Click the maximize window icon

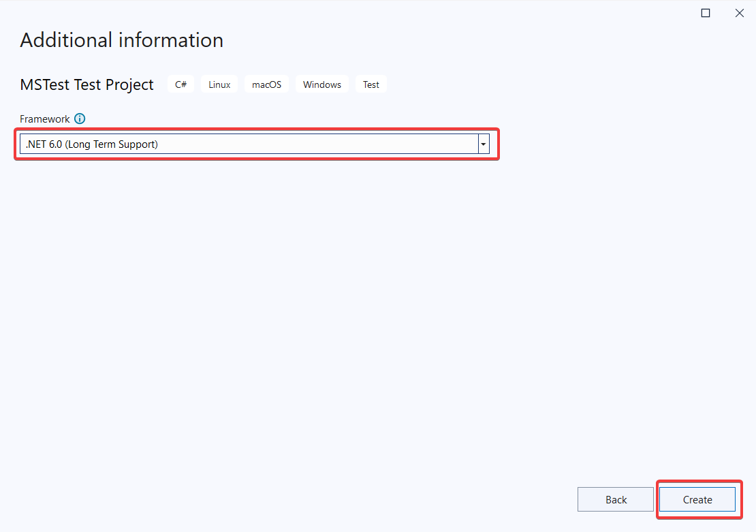706,12
